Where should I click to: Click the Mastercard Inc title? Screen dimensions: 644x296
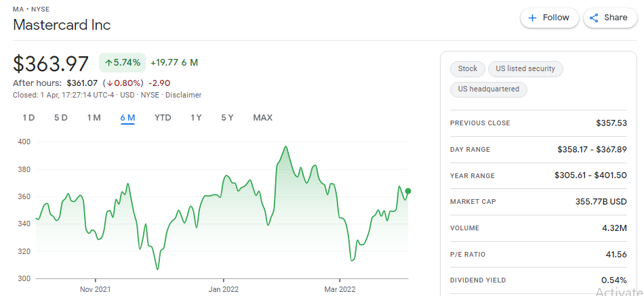click(x=62, y=25)
